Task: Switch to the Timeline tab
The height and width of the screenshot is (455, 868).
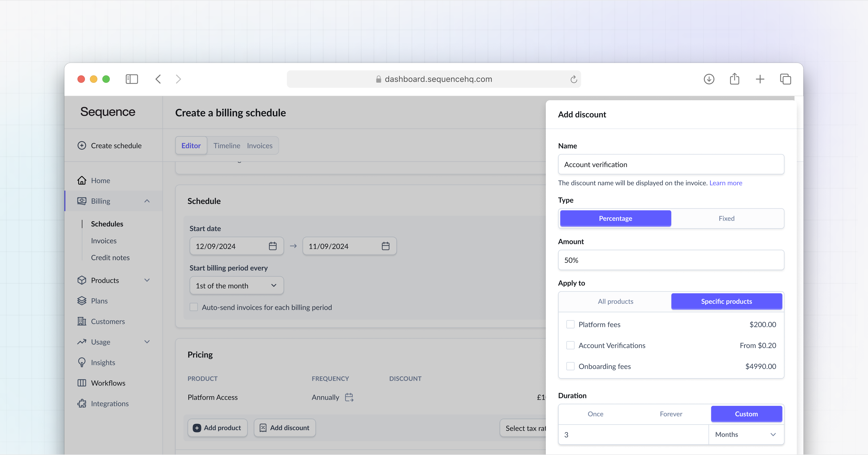Action: coord(226,145)
